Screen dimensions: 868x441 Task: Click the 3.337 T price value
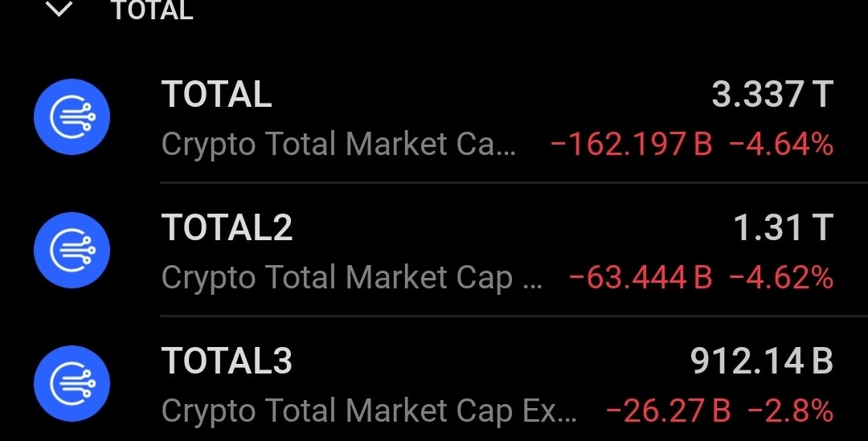[x=772, y=95]
